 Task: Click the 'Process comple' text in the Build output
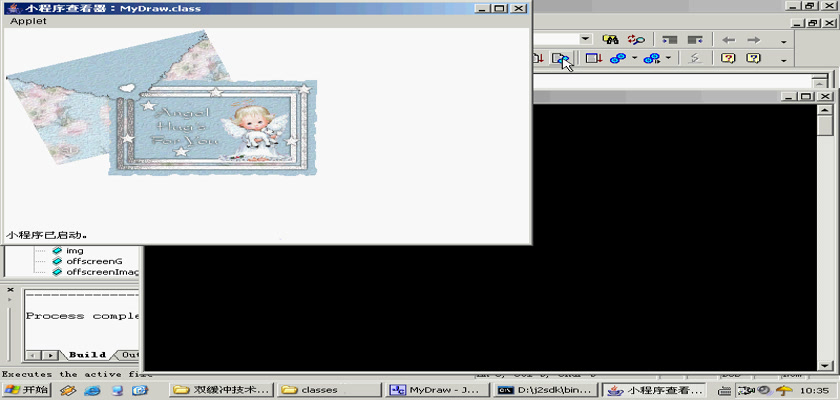[x=83, y=316]
